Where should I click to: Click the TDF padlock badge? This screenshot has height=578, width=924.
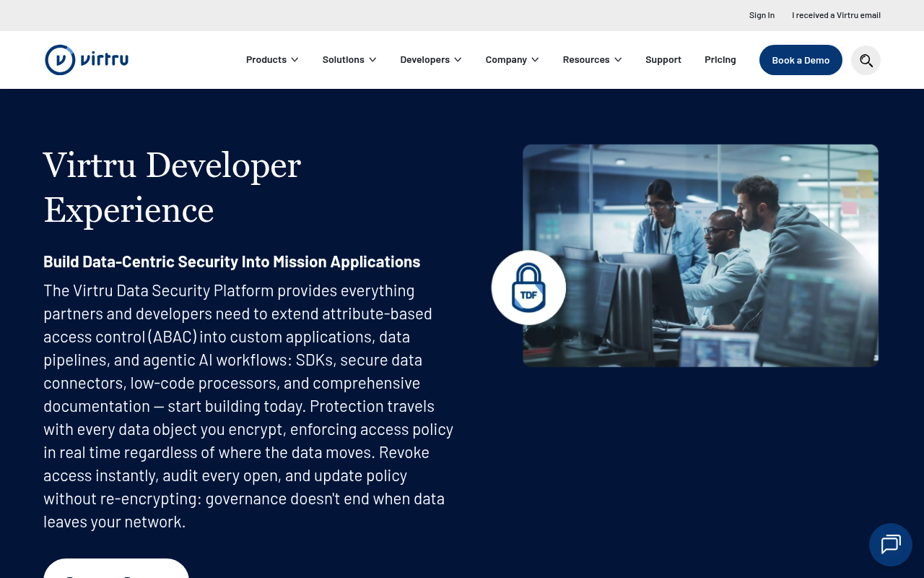528,288
